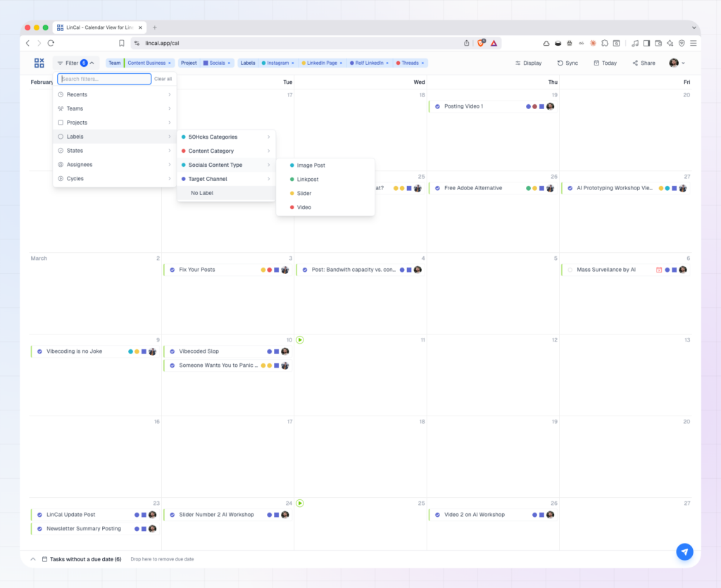Open the Share option
Screen dimensions: 721x588
click(644, 63)
